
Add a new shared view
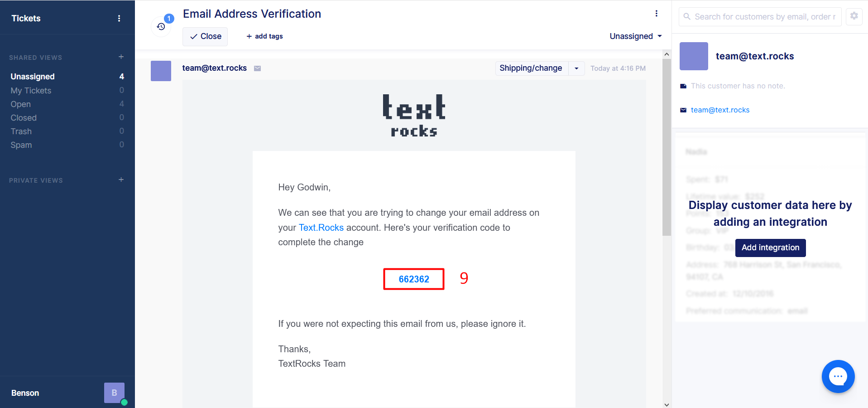(121, 57)
